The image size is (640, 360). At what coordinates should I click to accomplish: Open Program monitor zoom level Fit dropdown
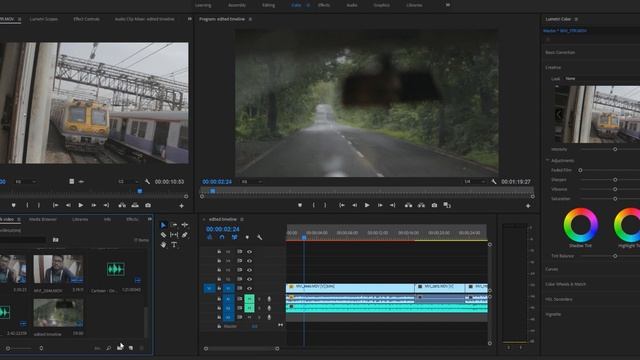click(252, 182)
